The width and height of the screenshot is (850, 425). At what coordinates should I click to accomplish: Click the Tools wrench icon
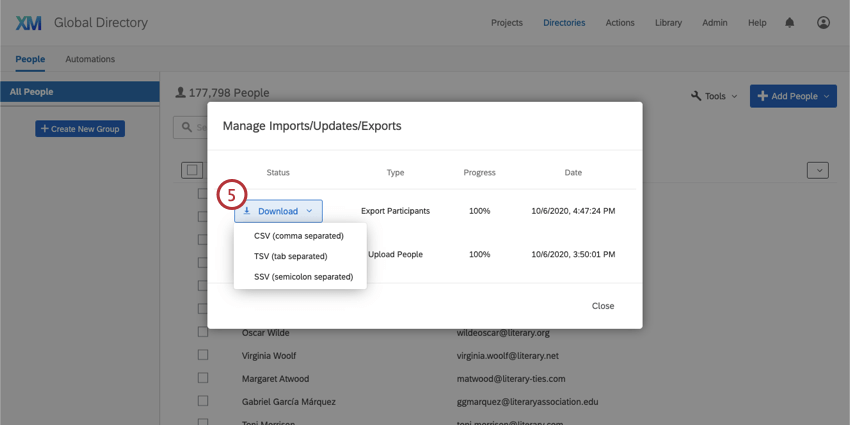click(x=696, y=96)
